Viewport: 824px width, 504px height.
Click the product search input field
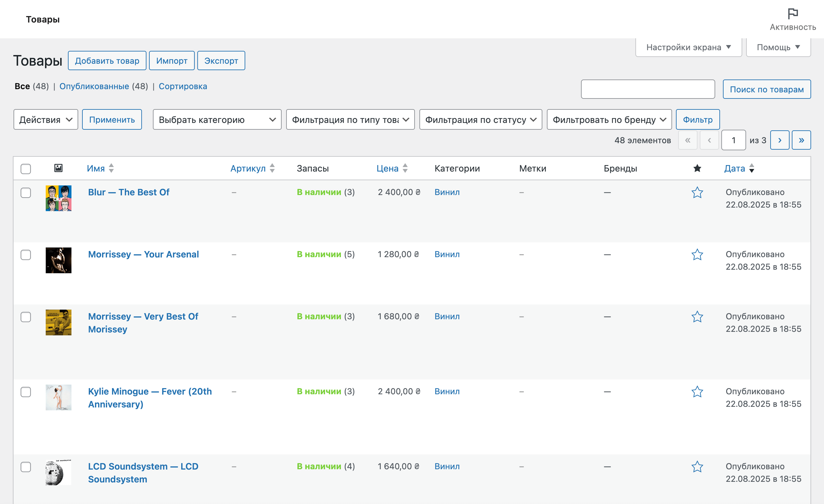648,89
